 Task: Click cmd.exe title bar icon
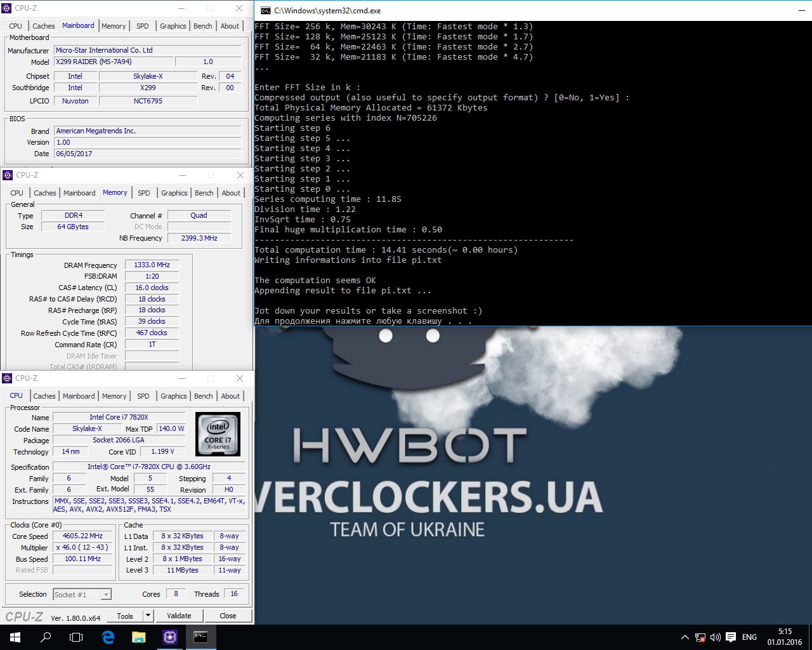266,11
